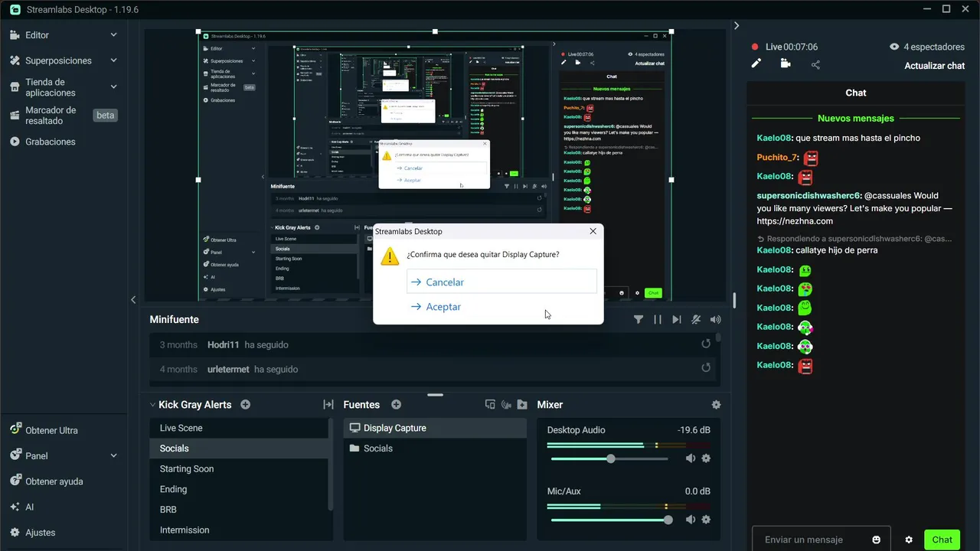Open Grabaciones in the sidebar
This screenshot has height=551, width=980.
coord(50,142)
